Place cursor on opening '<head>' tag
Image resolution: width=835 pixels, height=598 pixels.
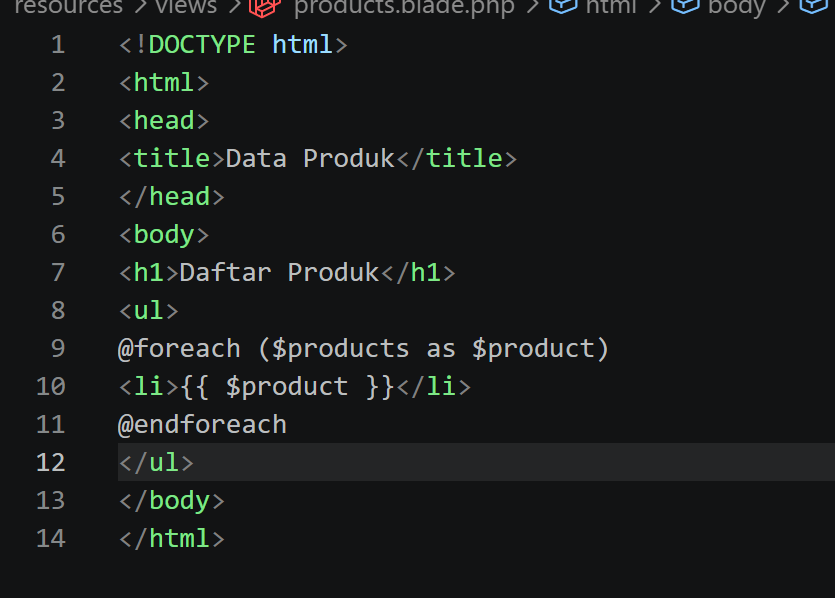[x=164, y=120]
